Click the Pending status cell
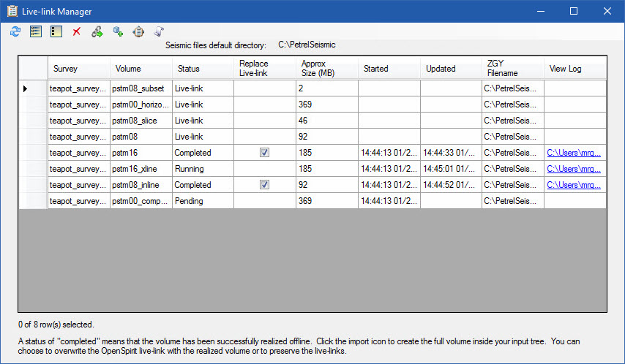Viewport: 625px width, 364px height. [x=203, y=201]
